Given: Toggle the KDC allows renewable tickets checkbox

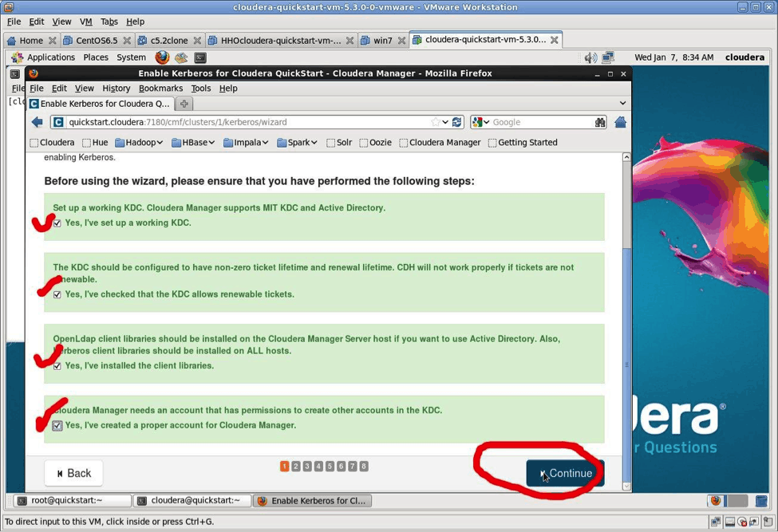Looking at the screenshot, I should click(x=57, y=294).
